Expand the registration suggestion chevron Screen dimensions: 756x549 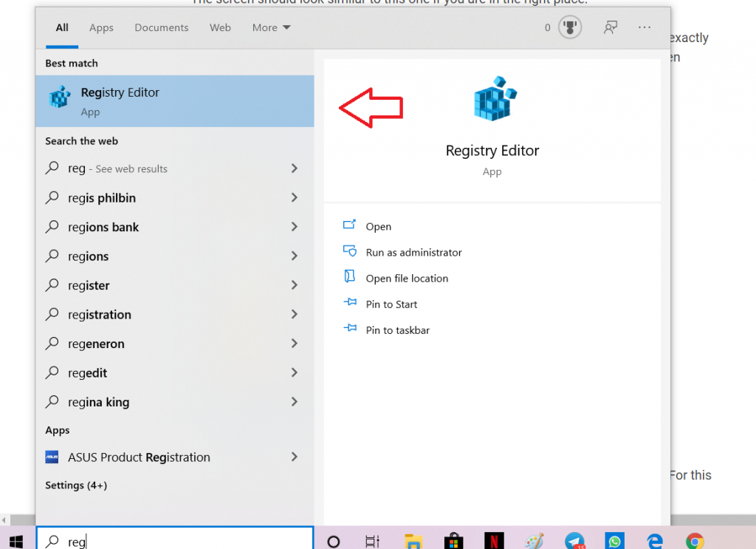294,314
